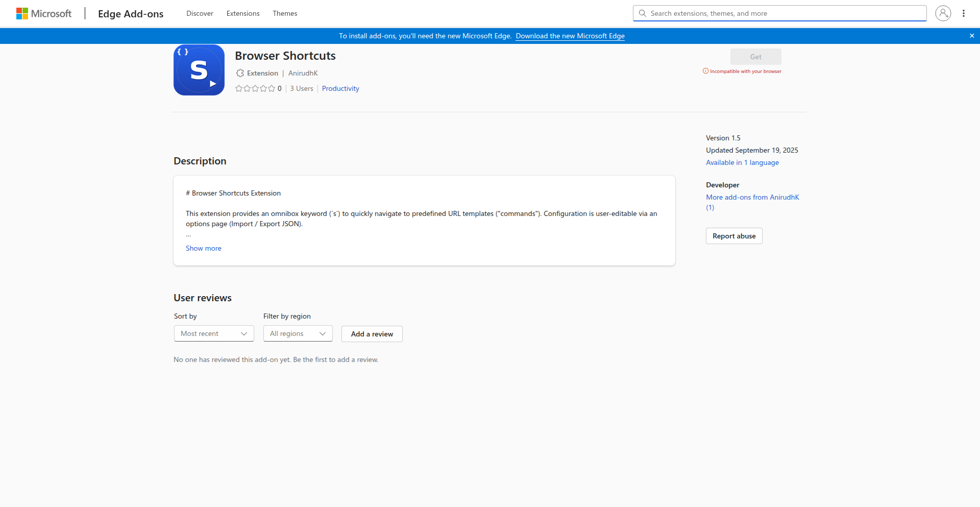Click Download the new Microsoft Edge link
Screen dimensions: 980x507
coord(570,36)
